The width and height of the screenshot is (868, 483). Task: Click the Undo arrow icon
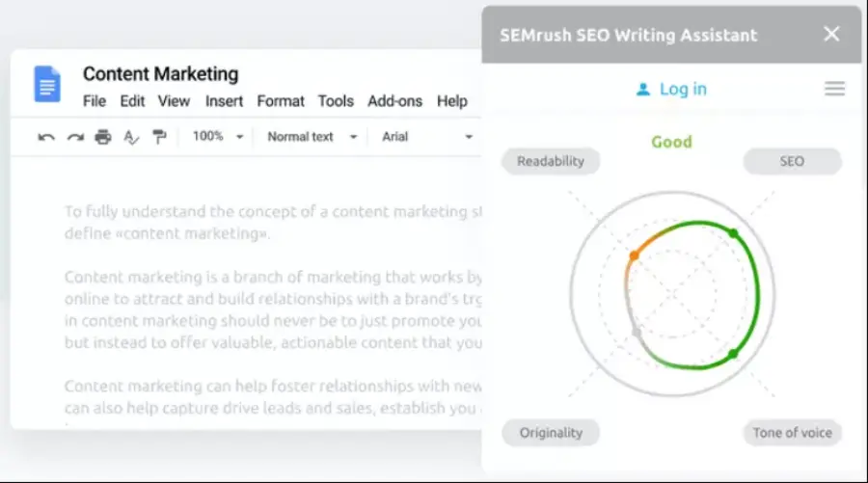(45, 137)
